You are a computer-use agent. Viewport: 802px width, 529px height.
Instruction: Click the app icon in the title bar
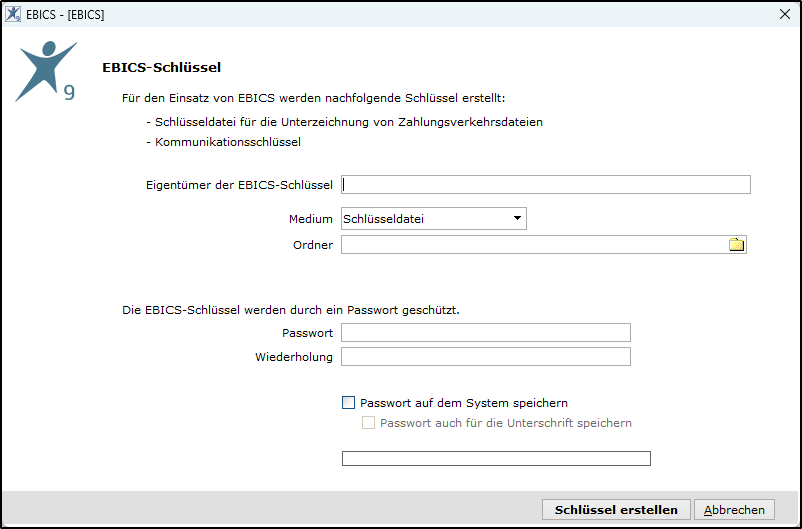[x=13, y=14]
